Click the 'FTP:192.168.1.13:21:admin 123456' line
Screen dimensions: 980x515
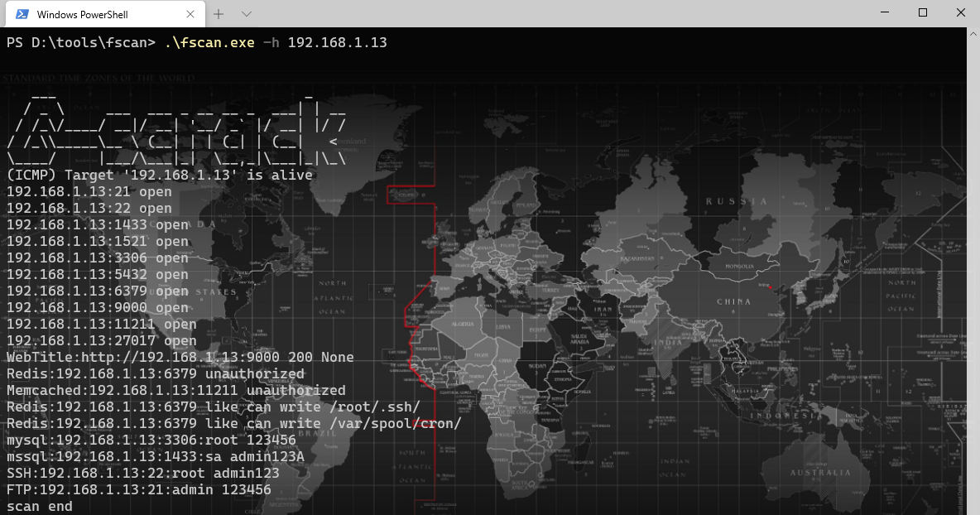pos(139,490)
